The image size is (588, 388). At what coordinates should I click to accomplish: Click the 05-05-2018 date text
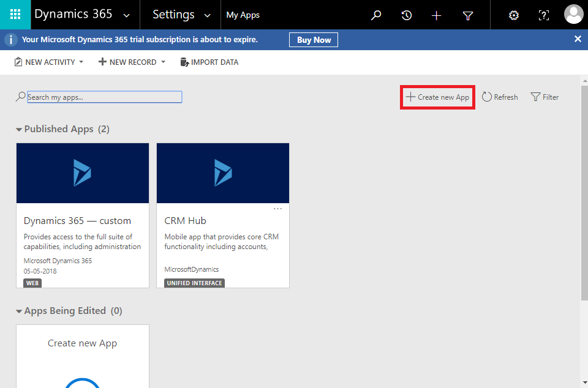click(40, 271)
